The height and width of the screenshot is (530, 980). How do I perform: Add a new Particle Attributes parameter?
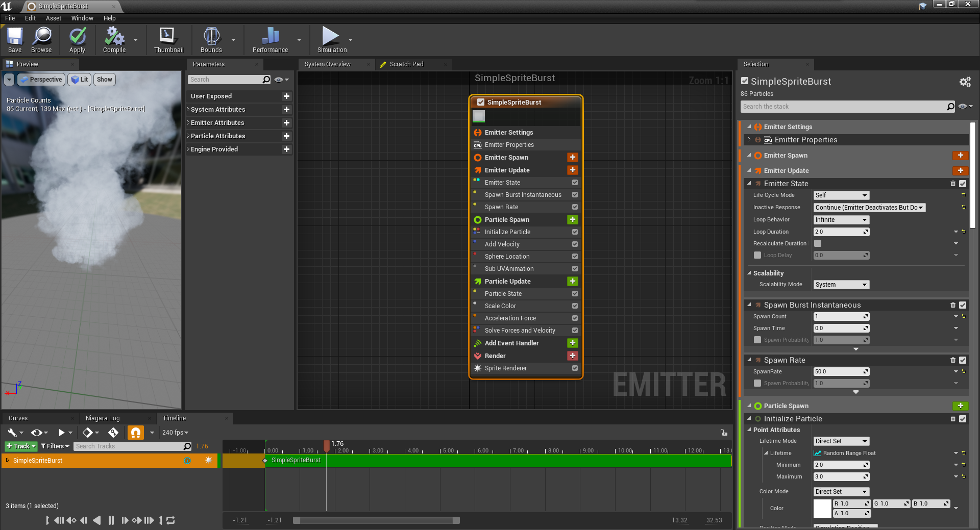point(286,136)
